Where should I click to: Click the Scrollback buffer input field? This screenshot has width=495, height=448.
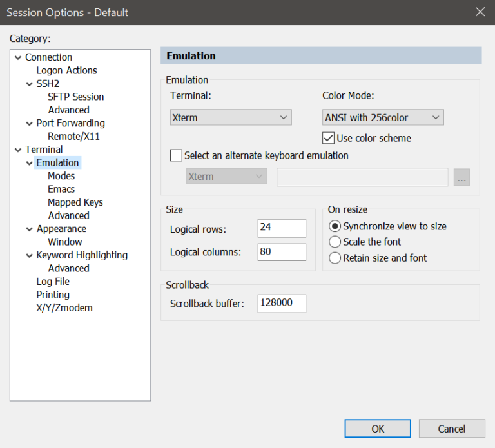click(x=281, y=304)
